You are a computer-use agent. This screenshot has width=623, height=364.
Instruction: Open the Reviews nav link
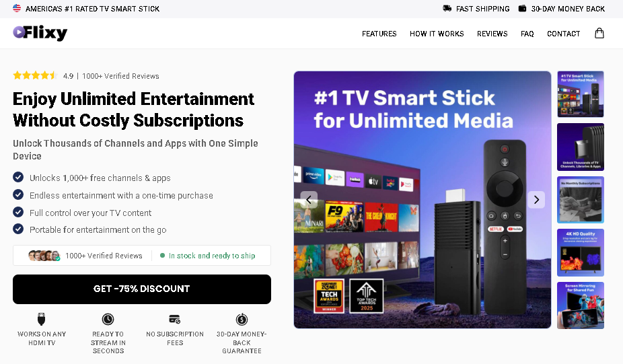click(x=492, y=34)
